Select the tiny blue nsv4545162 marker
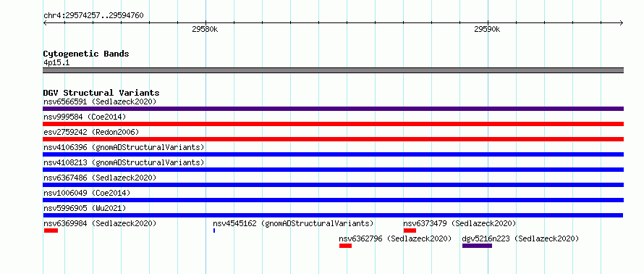 pos(214,231)
